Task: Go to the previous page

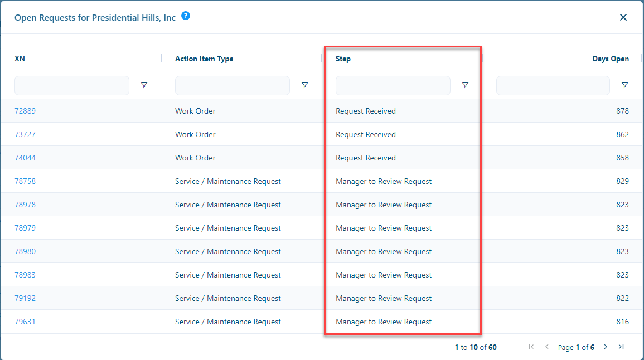Action: (547, 347)
